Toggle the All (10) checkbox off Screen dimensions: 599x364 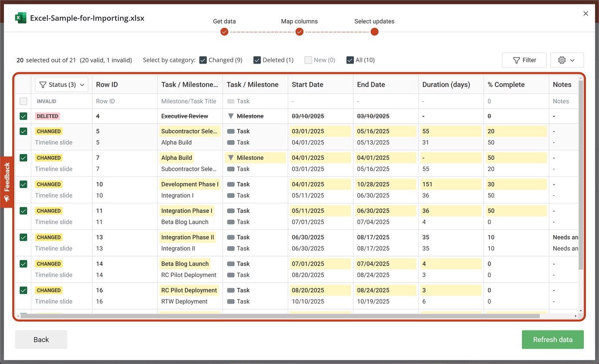(350, 60)
